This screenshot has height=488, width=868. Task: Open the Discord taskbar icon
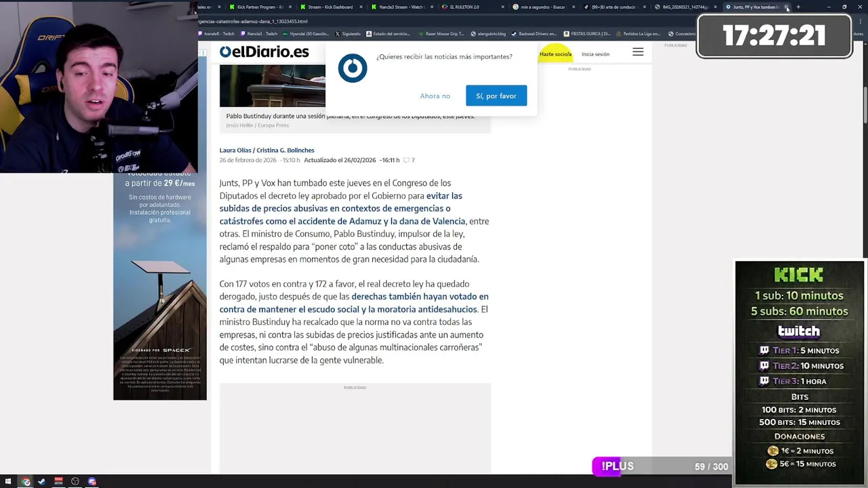coord(92,482)
